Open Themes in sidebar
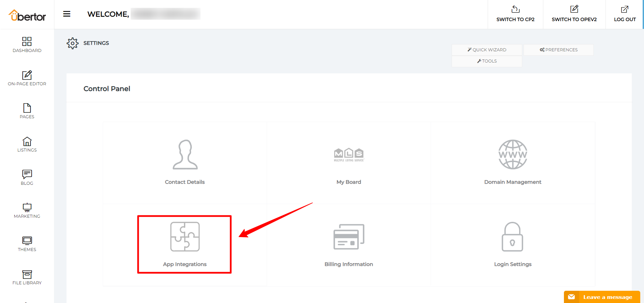644x303 pixels. click(x=27, y=244)
